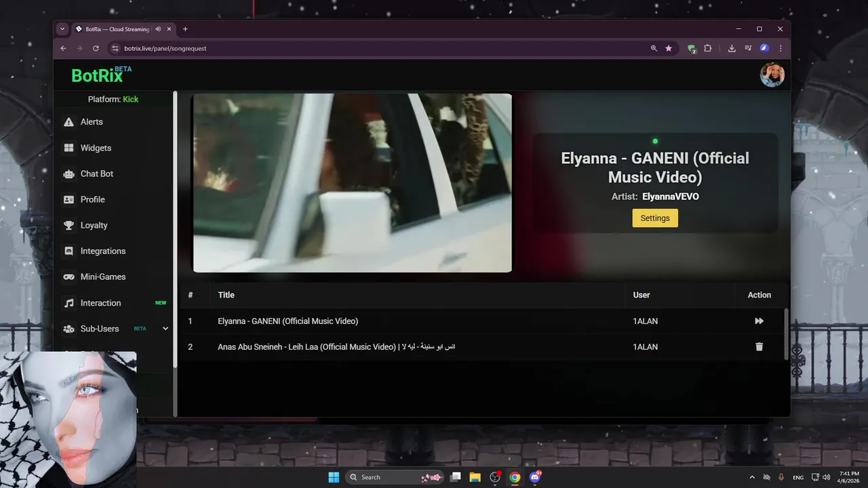
Task: Open a new browser tab
Action: (x=185, y=29)
